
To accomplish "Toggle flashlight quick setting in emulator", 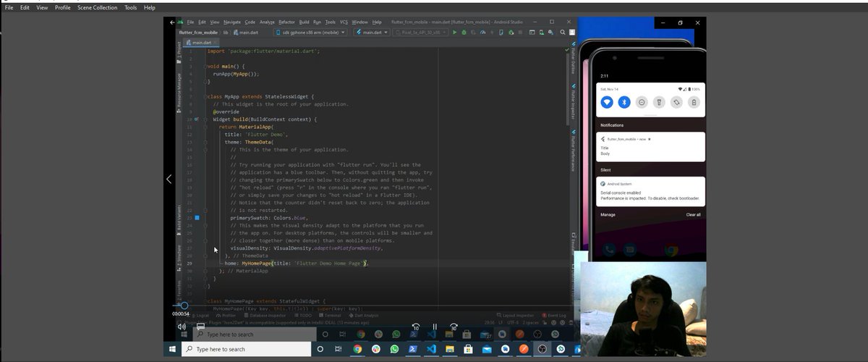I will [x=659, y=102].
